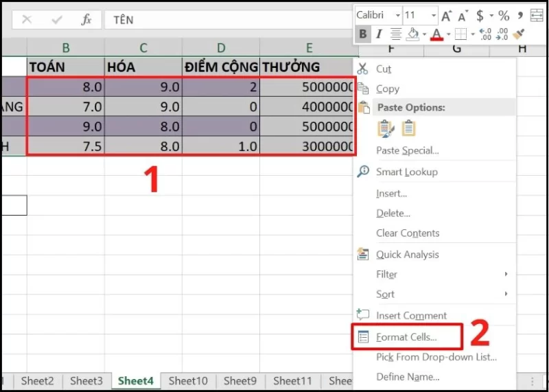The width and height of the screenshot is (549, 392).
Task: Click the cancel X icon in formula bar
Action: point(27,20)
